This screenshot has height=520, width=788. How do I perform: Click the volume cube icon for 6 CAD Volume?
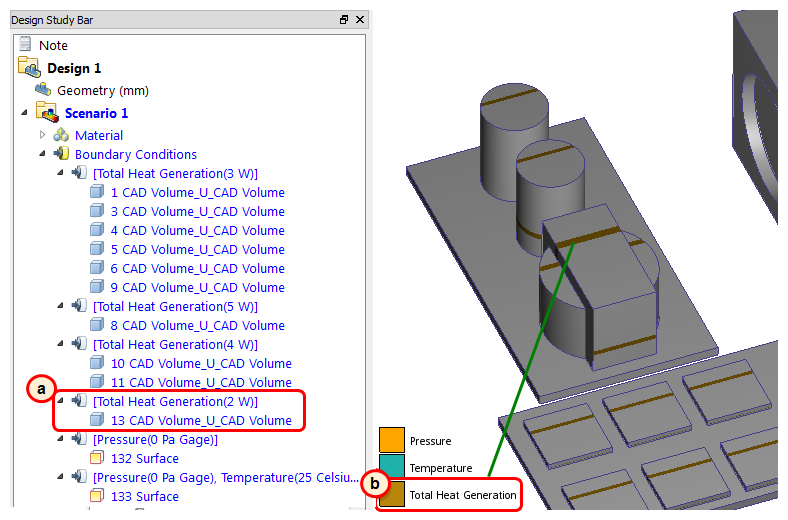click(x=97, y=268)
